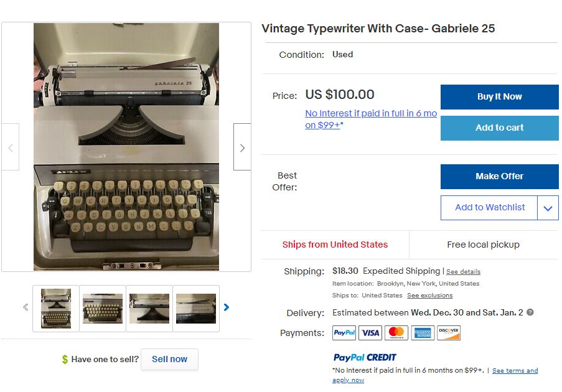The image size is (562, 392).
Task: Select the Free local pickup tab
Action: click(x=483, y=245)
